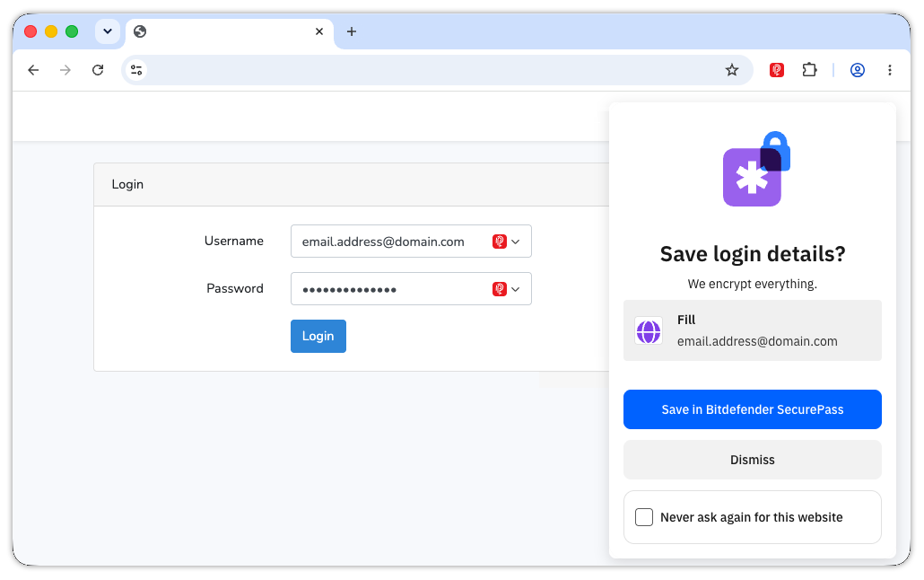Viewport: 924px width, 580px height.
Task: Open site information icon in address bar
Action: [x=136, y=70]
